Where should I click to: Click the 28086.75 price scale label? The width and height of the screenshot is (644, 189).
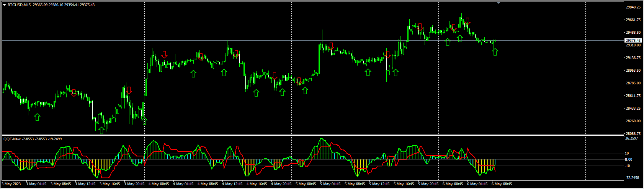633,133
